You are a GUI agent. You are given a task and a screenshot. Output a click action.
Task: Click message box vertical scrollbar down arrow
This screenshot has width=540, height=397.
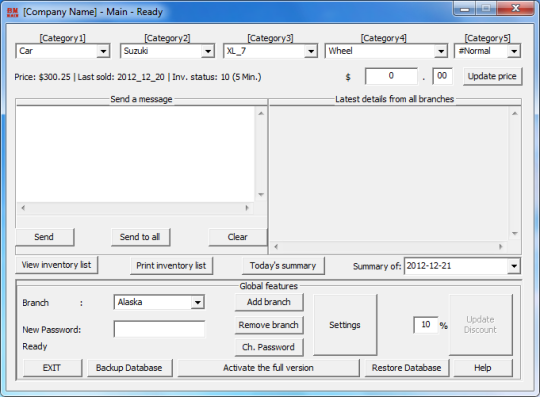pyautogui.click(x=261, y=195)
